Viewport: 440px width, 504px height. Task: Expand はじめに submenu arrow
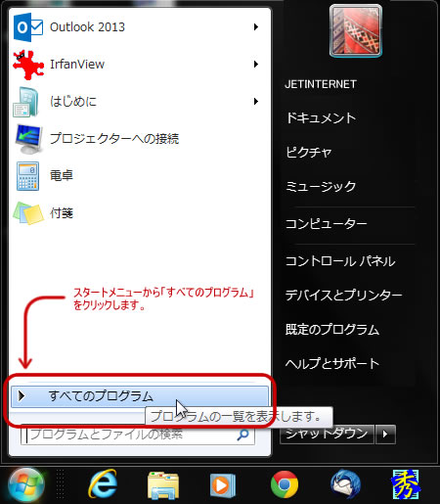256,101
